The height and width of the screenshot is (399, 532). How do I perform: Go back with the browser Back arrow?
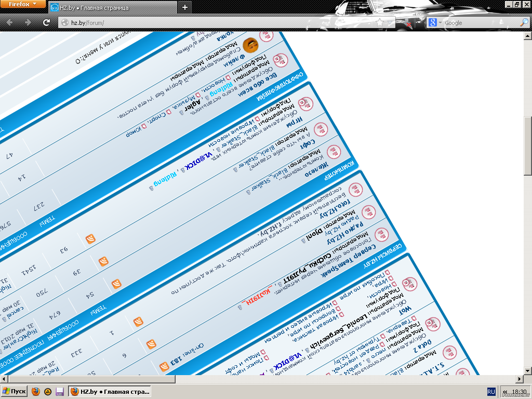[9, 23]
